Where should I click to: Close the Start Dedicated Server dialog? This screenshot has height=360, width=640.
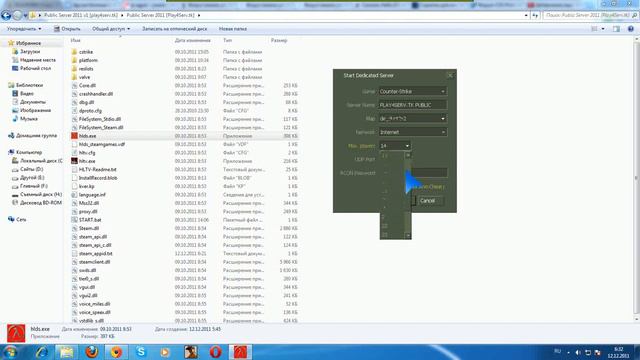[x=450, y=75]
